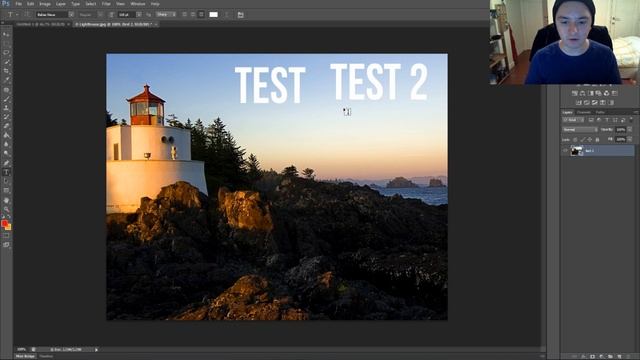Click the font size input field

pyautogui.click(x=127, y=15)
